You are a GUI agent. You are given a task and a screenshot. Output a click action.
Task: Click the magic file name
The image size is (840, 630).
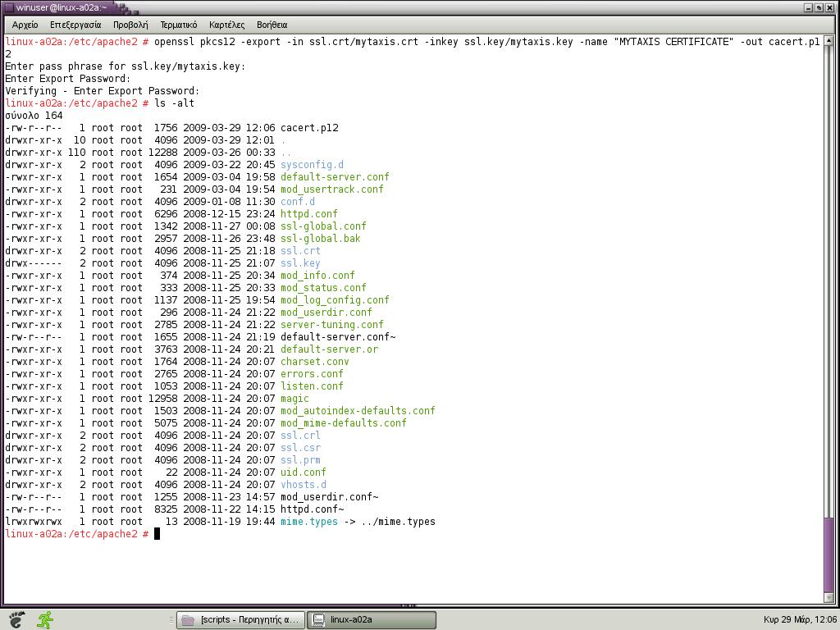(294, 399)
